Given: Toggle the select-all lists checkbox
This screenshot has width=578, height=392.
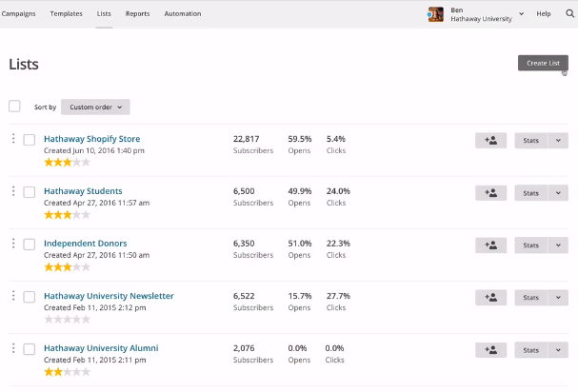Looking at the screenshot, I should 14,107.
